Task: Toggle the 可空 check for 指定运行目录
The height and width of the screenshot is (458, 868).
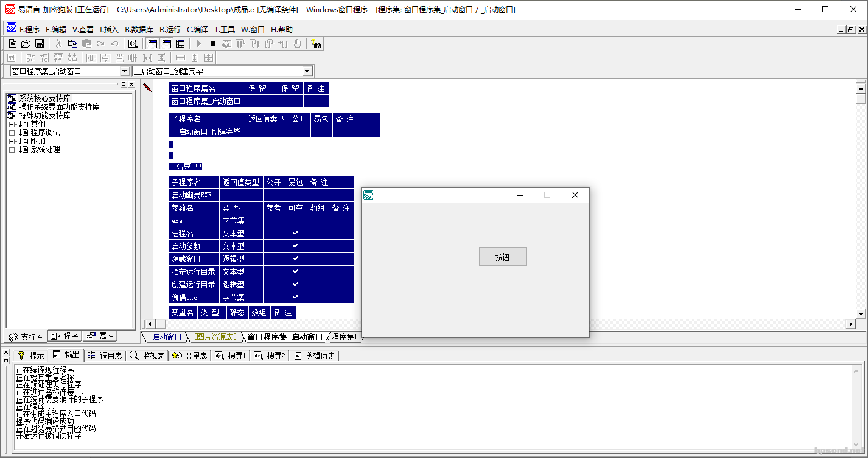Action: (296, 272)
